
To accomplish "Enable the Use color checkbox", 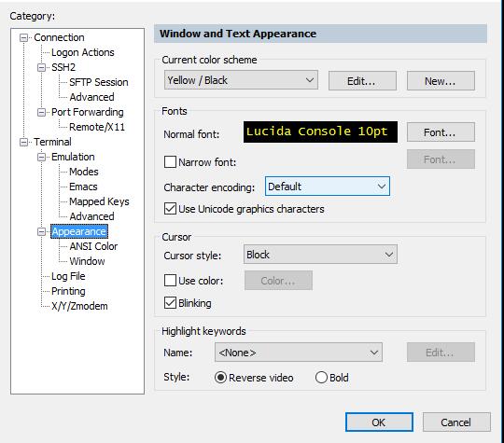I will click(170, 281).
